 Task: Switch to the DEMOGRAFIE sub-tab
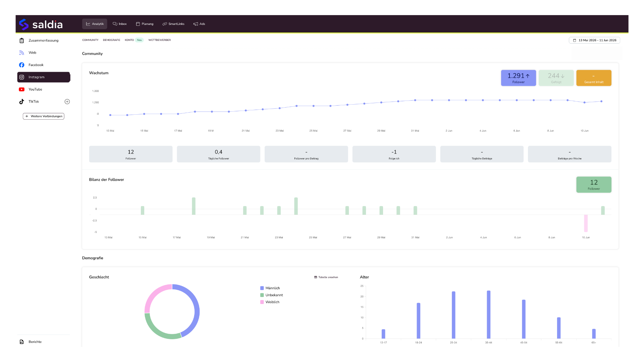111,40
